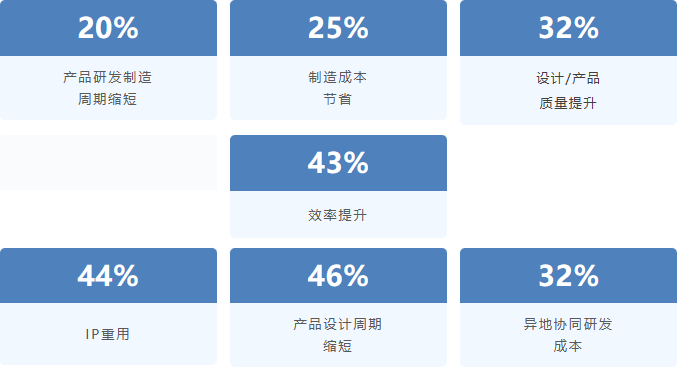Select the 设计/产品质量提升 label
The image size is (678, 373).
coord(568,91)
